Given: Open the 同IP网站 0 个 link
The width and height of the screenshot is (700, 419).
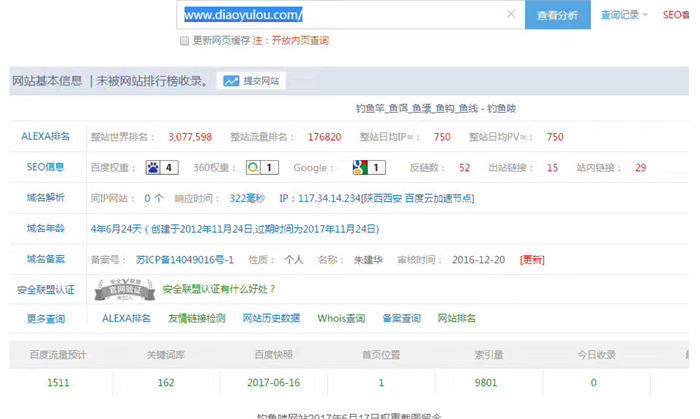Looking at the screenshot, I should click(x=154, y=198).
